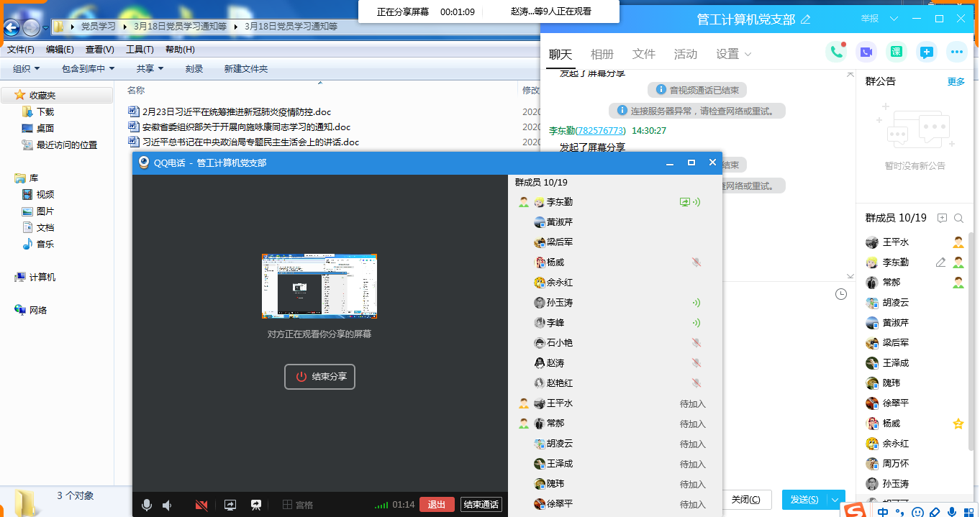Expand the 共享 dropdown in Explorer
This screenshot has width=980, height=517.
[x=150, y=69]
